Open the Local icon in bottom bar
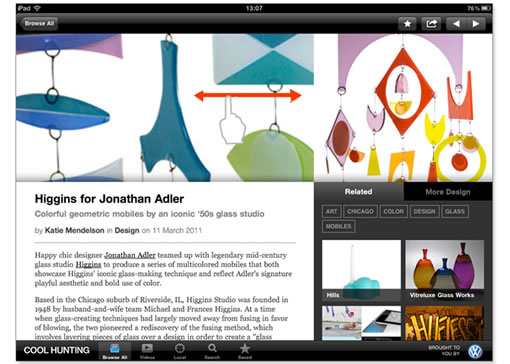 [x=179, y=351]
